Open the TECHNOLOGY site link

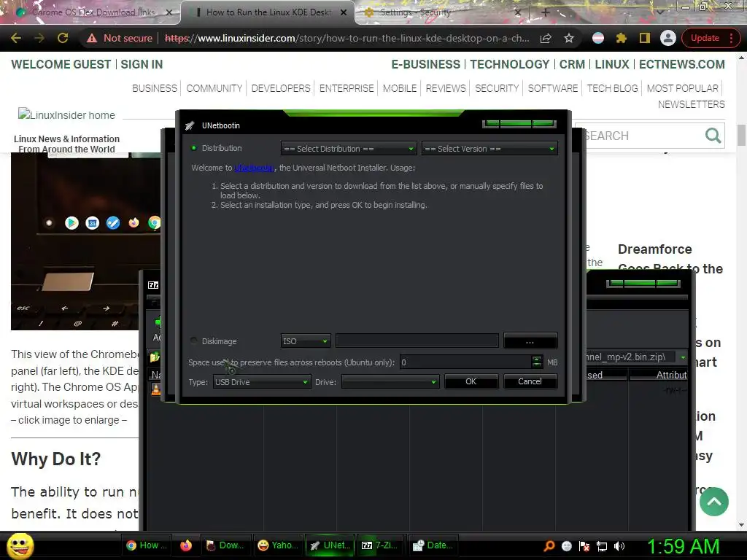point(510,64)
